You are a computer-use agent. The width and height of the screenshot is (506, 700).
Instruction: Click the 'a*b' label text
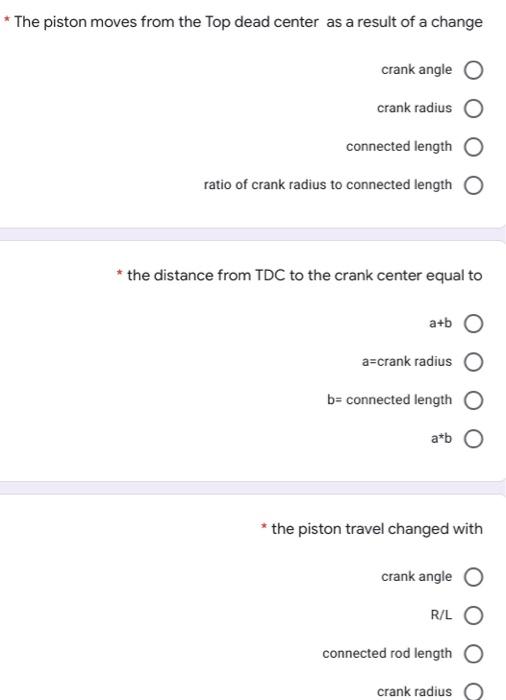441,438
